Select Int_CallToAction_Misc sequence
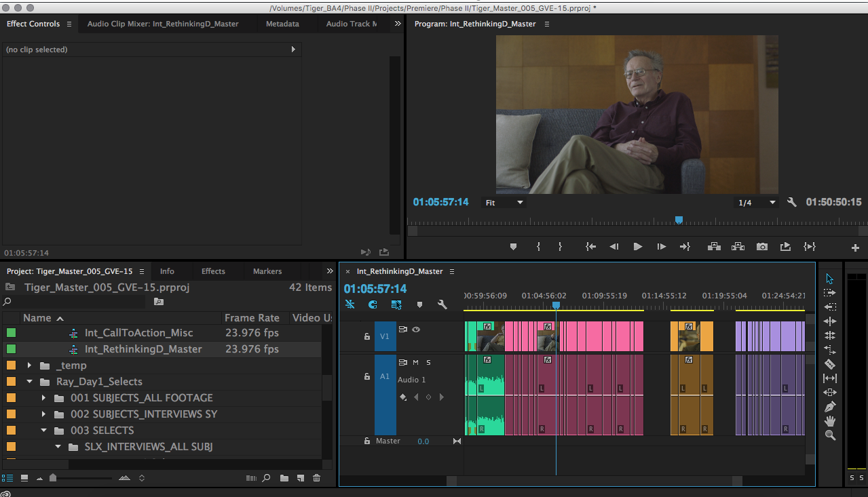This screenshot has width=868, height=497. point(138,333)
